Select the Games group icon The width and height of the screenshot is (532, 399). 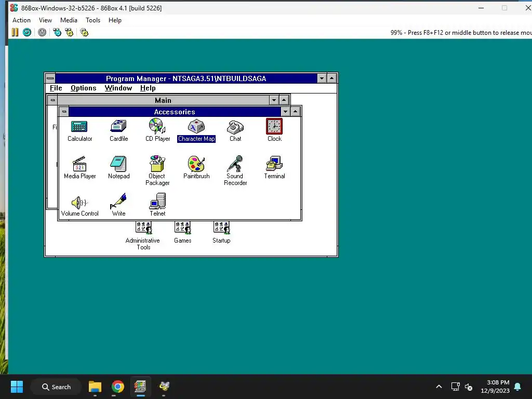pyautogui.click(x=182, y=228)
